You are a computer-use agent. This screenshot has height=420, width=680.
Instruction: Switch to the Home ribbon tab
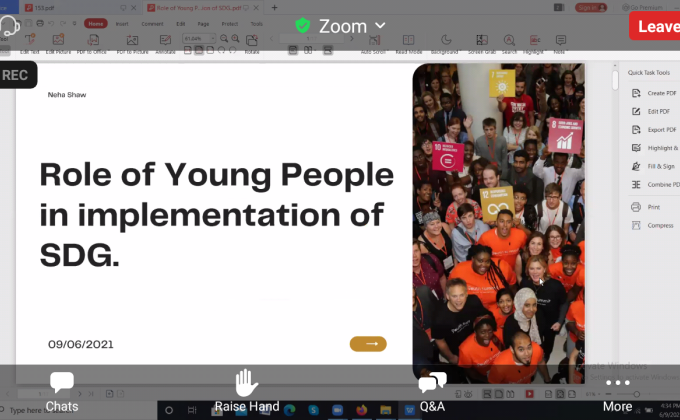(x=95, y=23)
